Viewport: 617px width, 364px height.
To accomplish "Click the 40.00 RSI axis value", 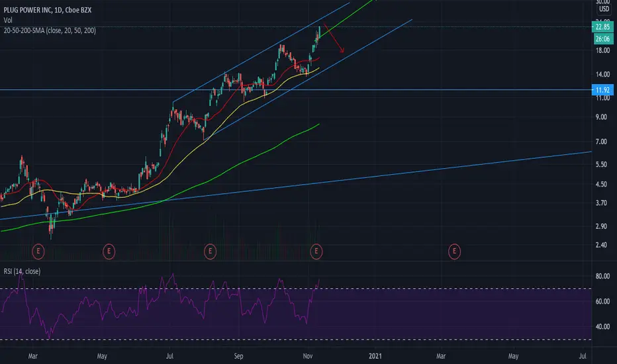I will (602, 327).
